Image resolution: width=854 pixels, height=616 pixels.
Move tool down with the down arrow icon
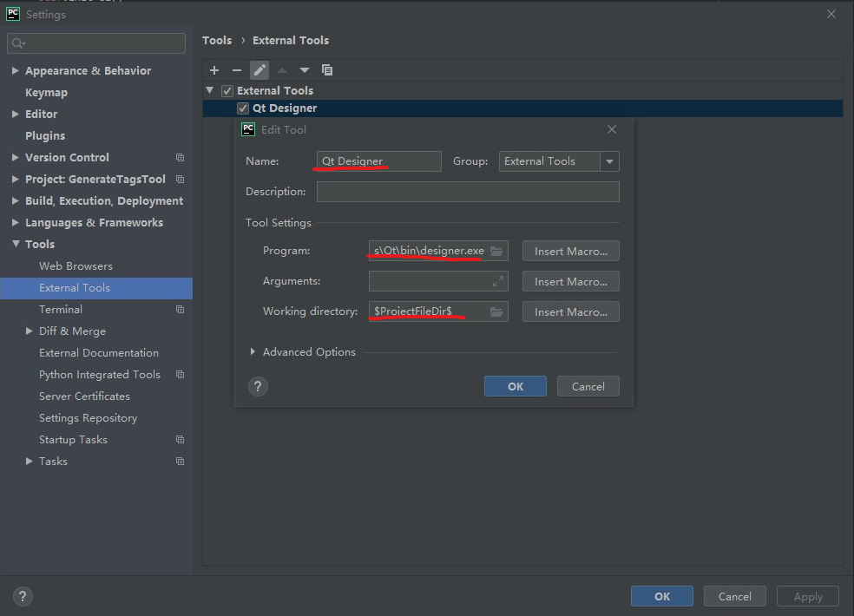click(305, 70)
